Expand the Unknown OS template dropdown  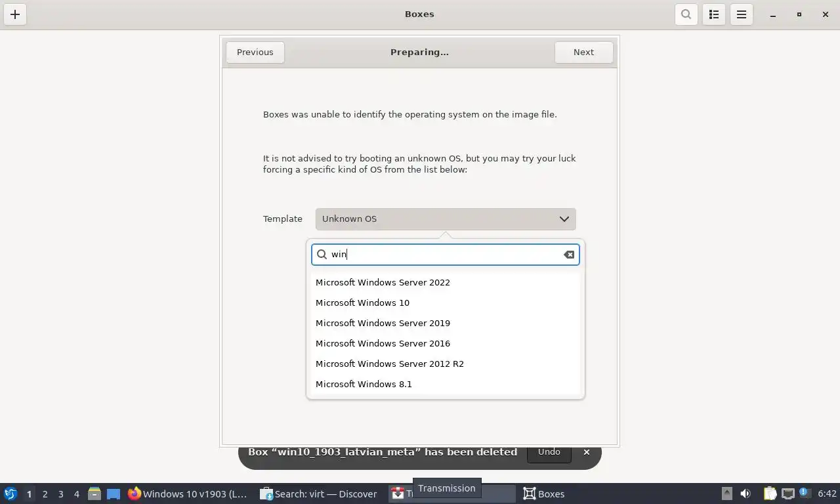446,219
